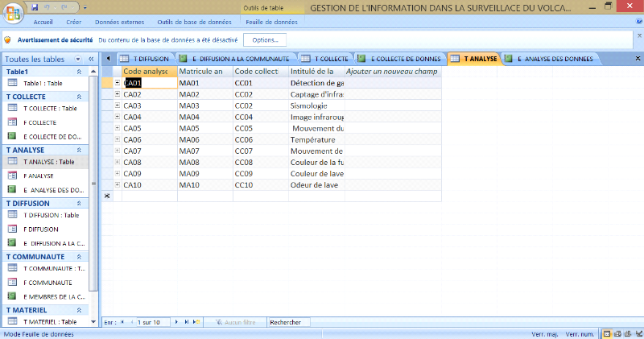The width and height of the screenshot is (644, 339).
Task: Expand subdatasheet for row CA05
Action: (118, 128)
